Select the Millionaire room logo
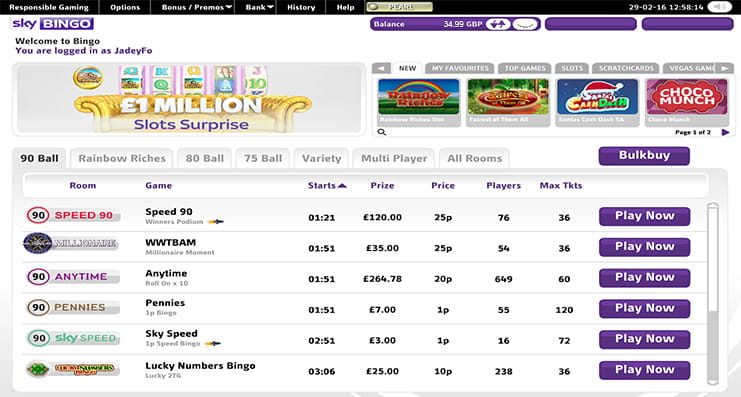The width and height of the screenshot is (741, 397). 70,243
